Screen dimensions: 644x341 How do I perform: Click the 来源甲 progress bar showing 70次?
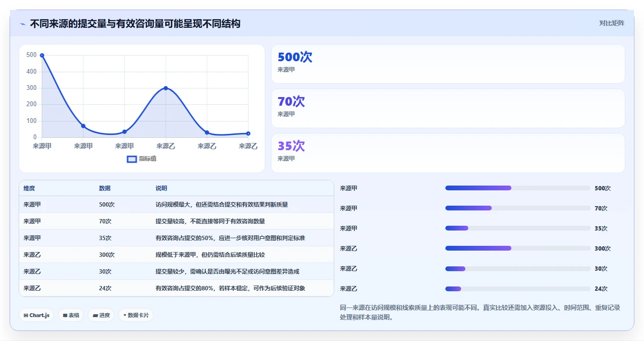coord(518,209)
